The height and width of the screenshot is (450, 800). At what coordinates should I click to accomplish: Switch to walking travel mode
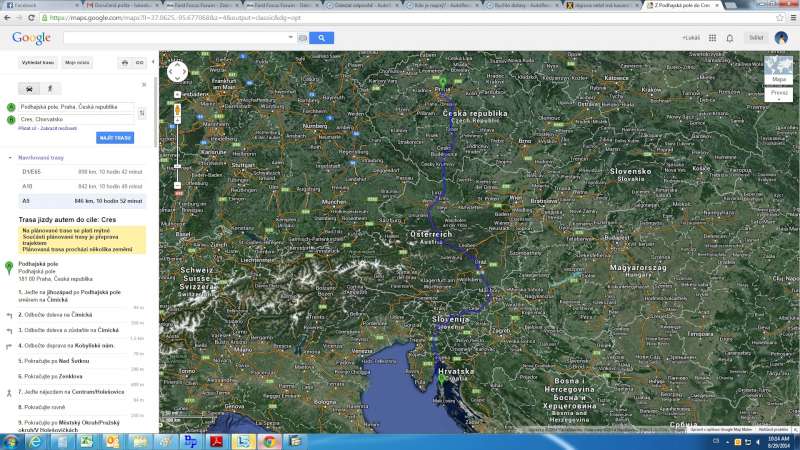49,89
